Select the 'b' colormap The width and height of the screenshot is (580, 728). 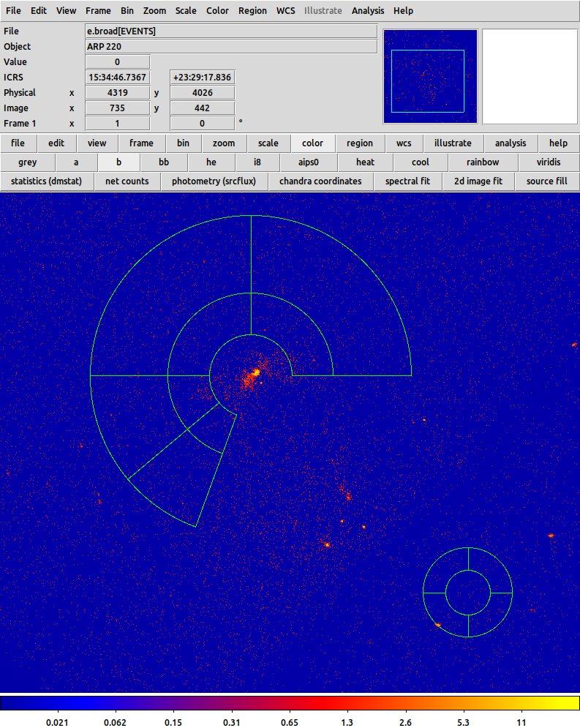click(x=118, y=162)
